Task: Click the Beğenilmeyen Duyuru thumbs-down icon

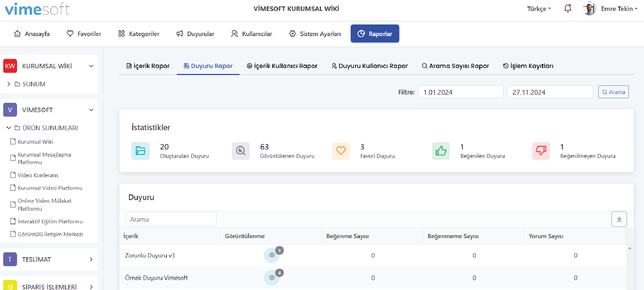Action: coord(541,151)
